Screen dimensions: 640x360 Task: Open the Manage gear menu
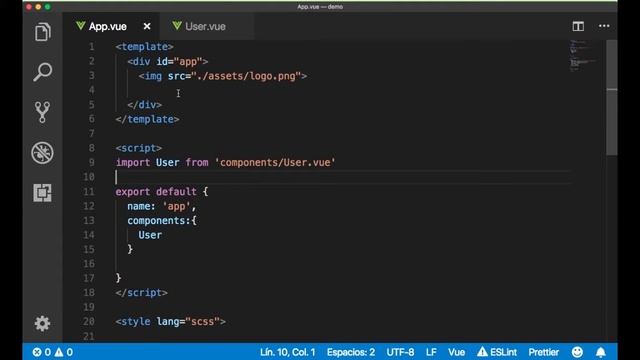pyautogui.click(x=42, y=323)
